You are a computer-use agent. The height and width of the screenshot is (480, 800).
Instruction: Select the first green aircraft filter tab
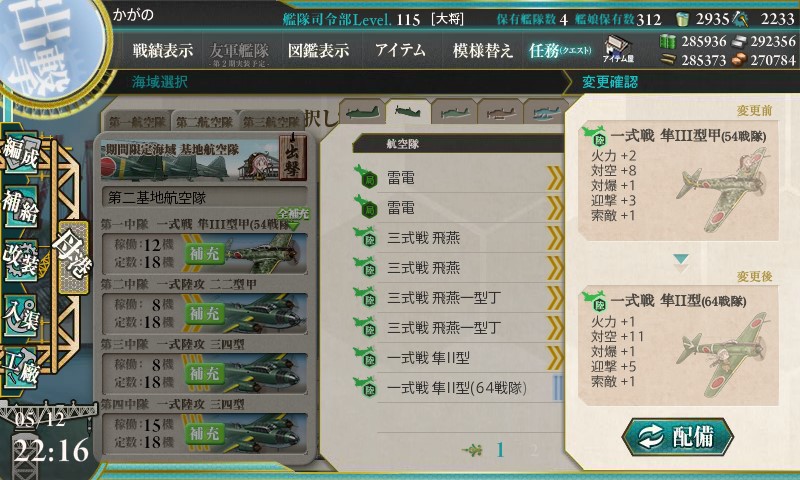tap(362, 111)
